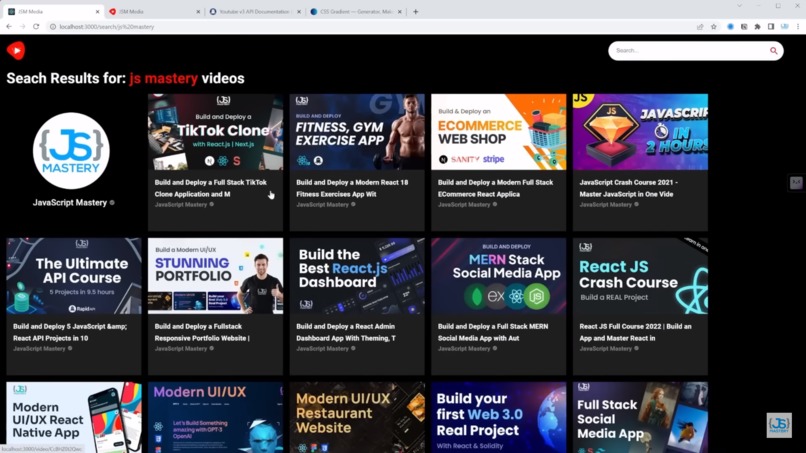Click the share page icon in address bar
This screenshot has height=453, width=806.
pyautogui.click(x=700, y=27)
